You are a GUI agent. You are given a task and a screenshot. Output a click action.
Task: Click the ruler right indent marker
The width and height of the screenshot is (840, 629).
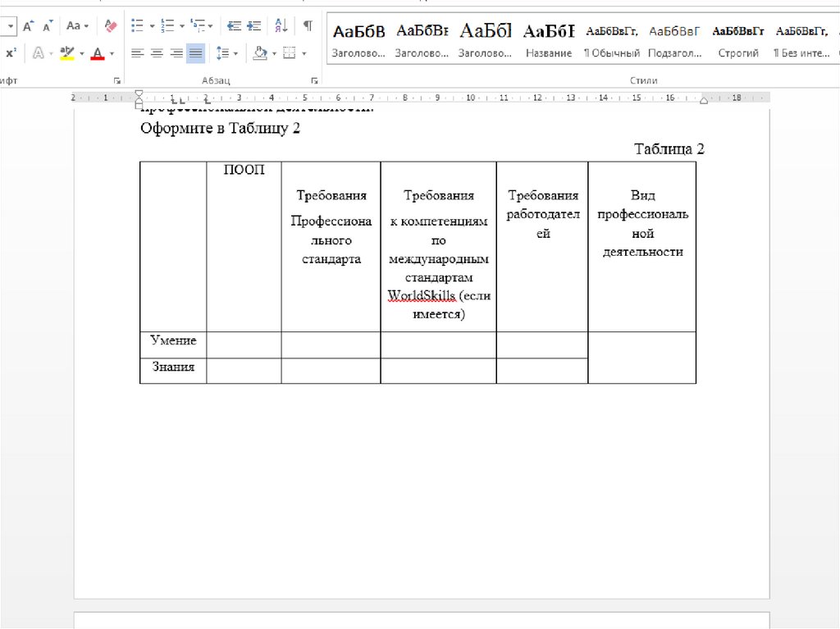[x=704, y=100]
